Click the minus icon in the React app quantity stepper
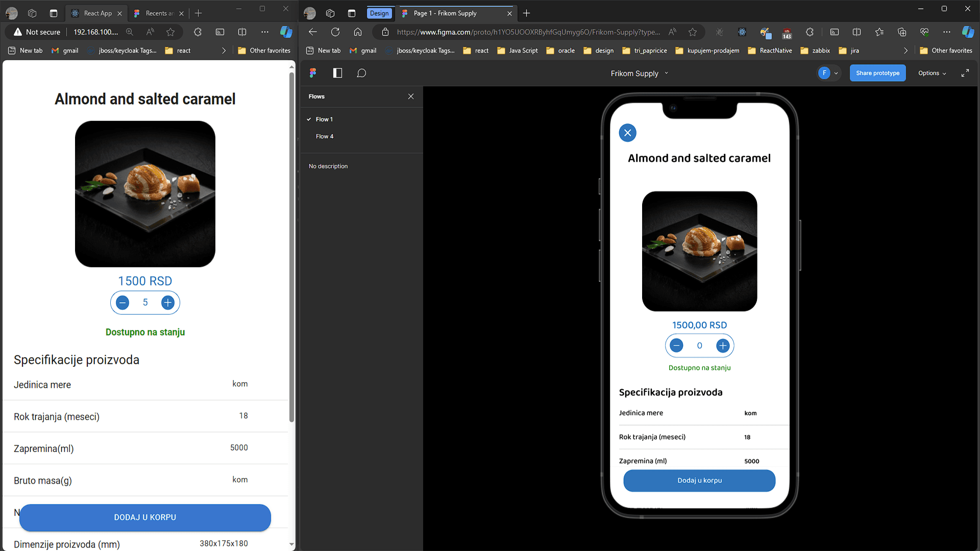This screenshot has height=551, width=980. pos(122,303)
